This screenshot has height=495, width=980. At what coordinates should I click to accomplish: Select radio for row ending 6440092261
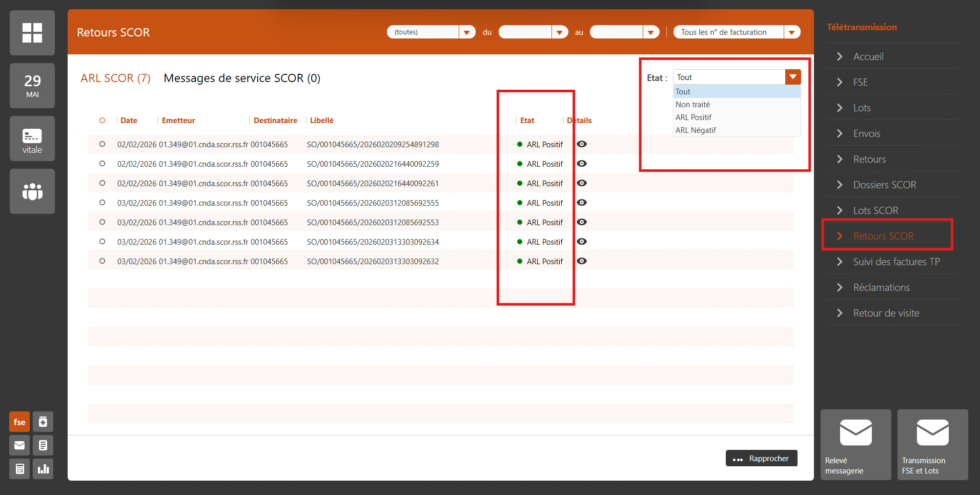pyautogui.click(x=102, y=183)
